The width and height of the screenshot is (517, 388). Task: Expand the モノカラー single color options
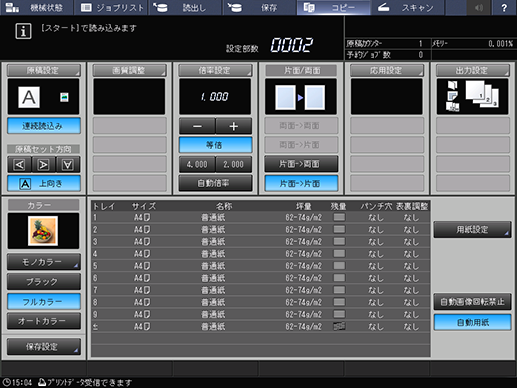(44, 262)
